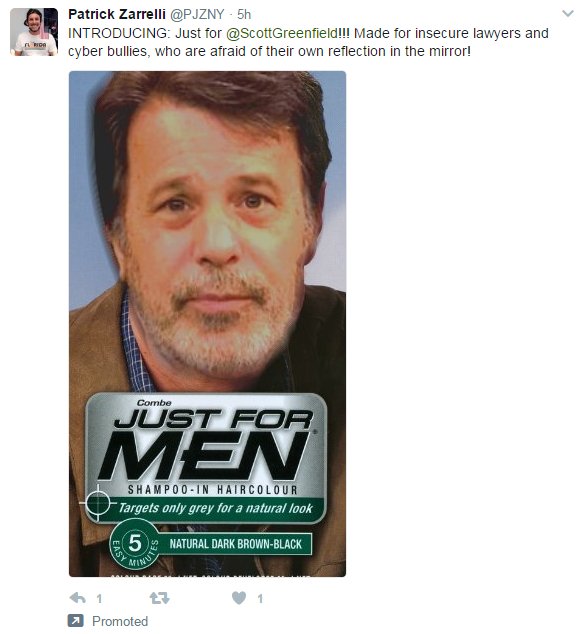
Task: Open Patrick Zarrelli's profile avatar
Action: pos(34,32)
